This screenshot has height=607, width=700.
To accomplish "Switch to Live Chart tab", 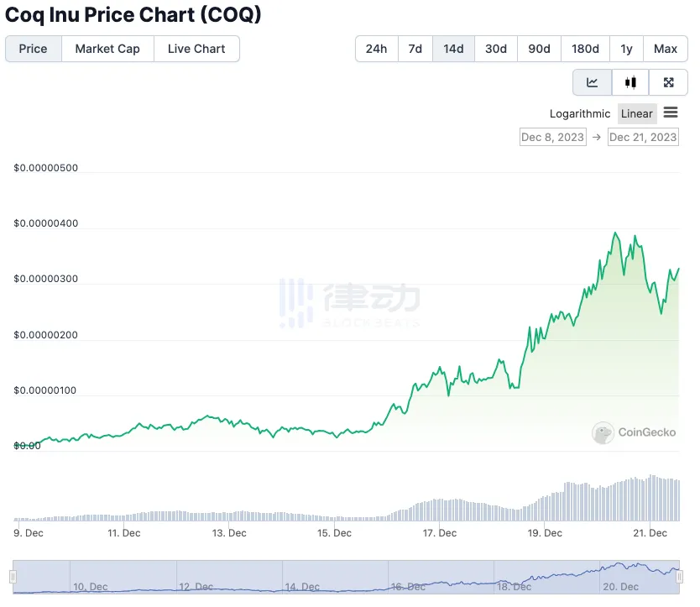I will click(196, 49).
